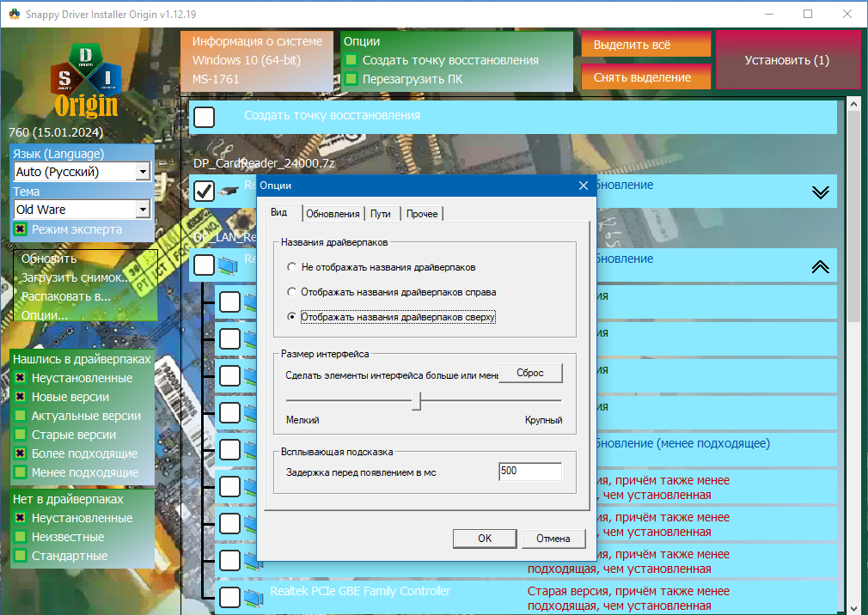
Task: Click the Сброс button
Action: tap(530, 373)
